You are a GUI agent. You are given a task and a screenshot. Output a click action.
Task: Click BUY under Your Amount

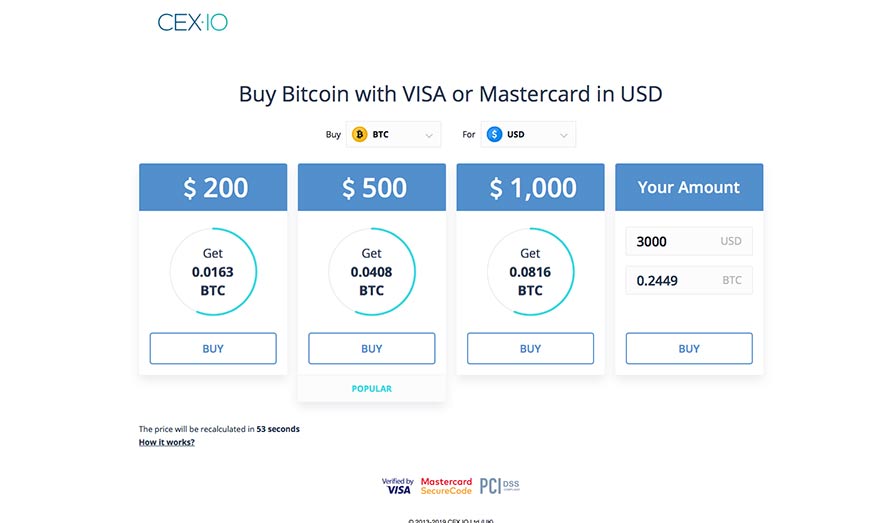coord(689,349)
